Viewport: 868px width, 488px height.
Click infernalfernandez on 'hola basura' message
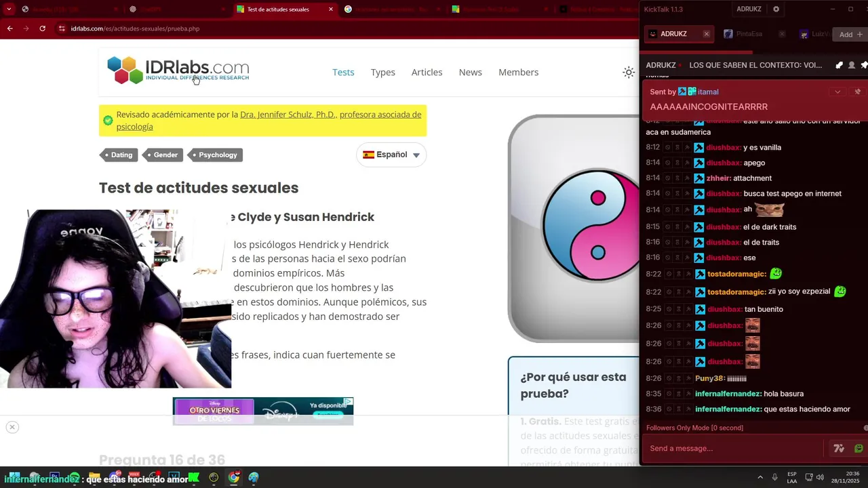[728, 394]
